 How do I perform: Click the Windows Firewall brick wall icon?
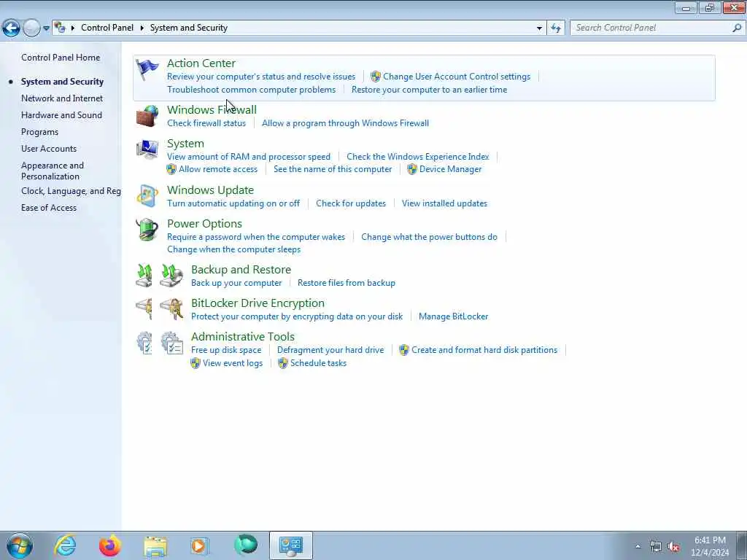pyautogui.click(x=147, y=116)
